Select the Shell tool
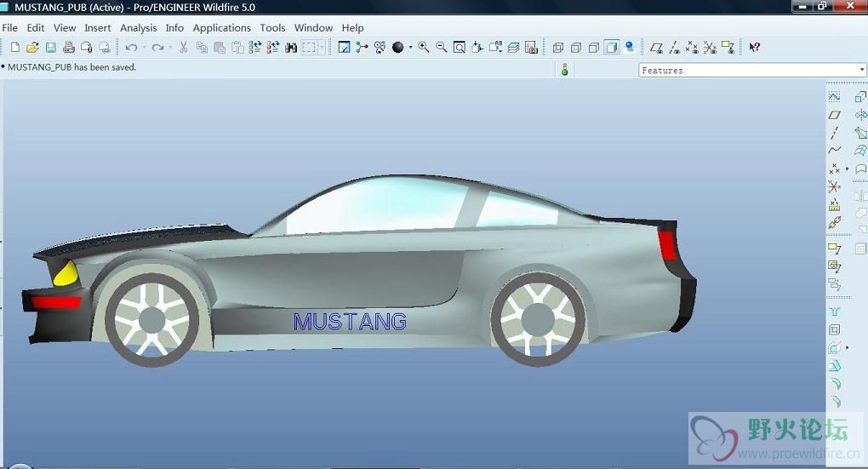This screenshot has width=868, height=469. (835, 330)
